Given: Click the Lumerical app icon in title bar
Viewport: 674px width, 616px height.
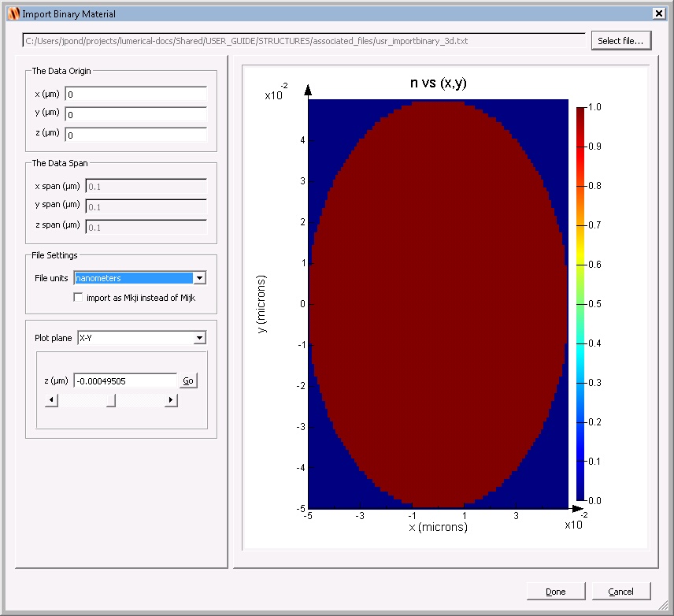Looking at the screenshot, I should [x=13, y=13].
